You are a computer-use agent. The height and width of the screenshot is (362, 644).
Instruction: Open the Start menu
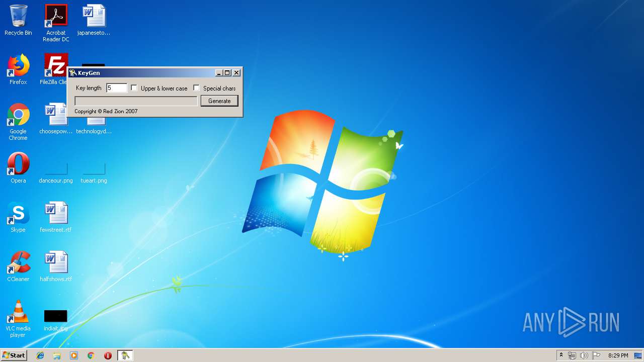coord(14,355)
